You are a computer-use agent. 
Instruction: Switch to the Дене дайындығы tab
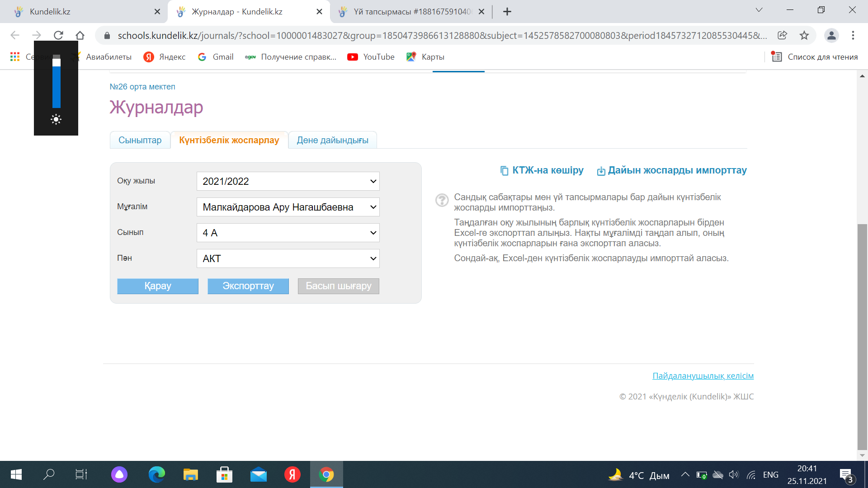(x=332, y=140)
